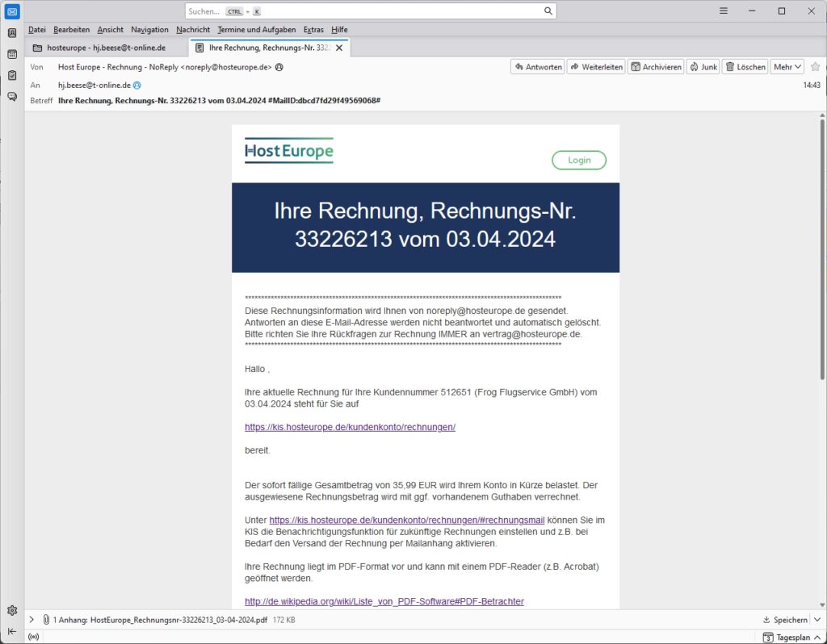Screen dimensions: 827x644
Task: Click into the Suchen search field
Action: 363,11
